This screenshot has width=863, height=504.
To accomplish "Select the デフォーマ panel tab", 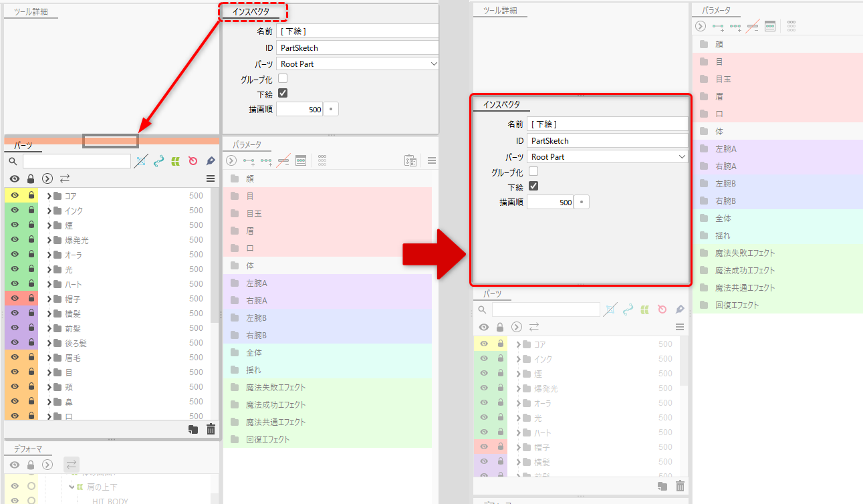I will (x=28, y=449).
